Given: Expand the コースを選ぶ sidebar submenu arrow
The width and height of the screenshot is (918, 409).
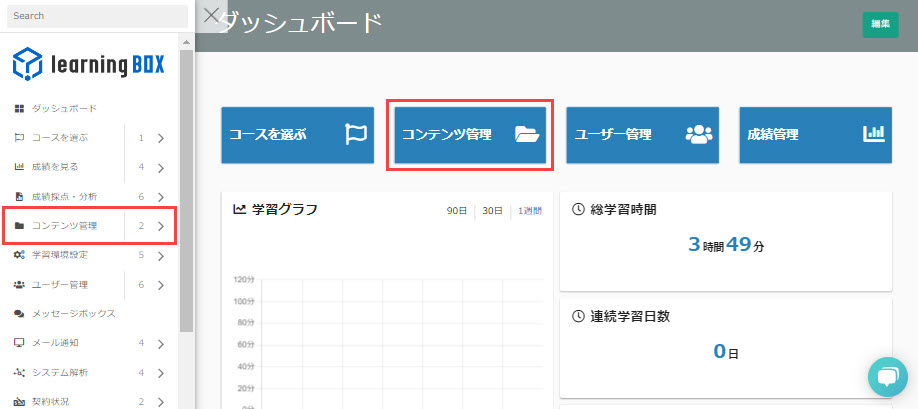Looking at the screenshot, I should tap(160, 138).
